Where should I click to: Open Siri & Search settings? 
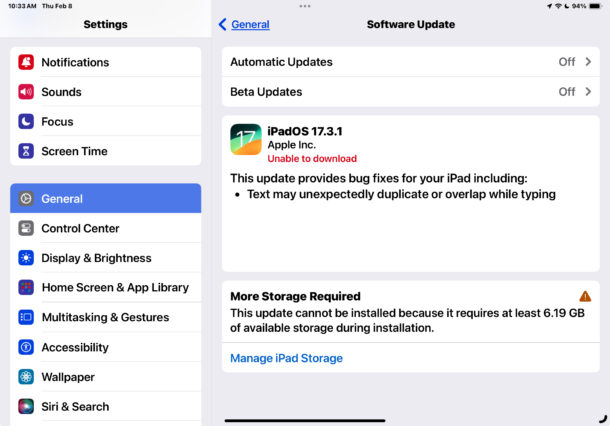click(x=75, y=406)
